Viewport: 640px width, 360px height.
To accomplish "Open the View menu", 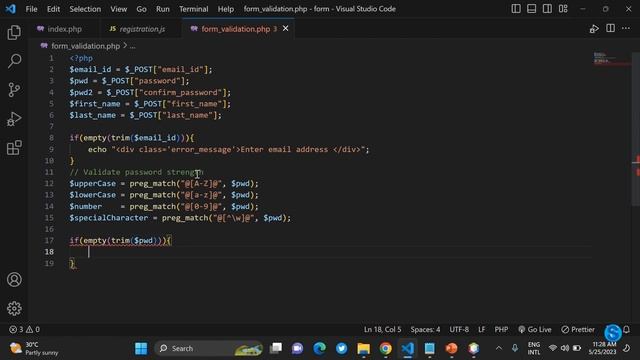I will point(118,9).
